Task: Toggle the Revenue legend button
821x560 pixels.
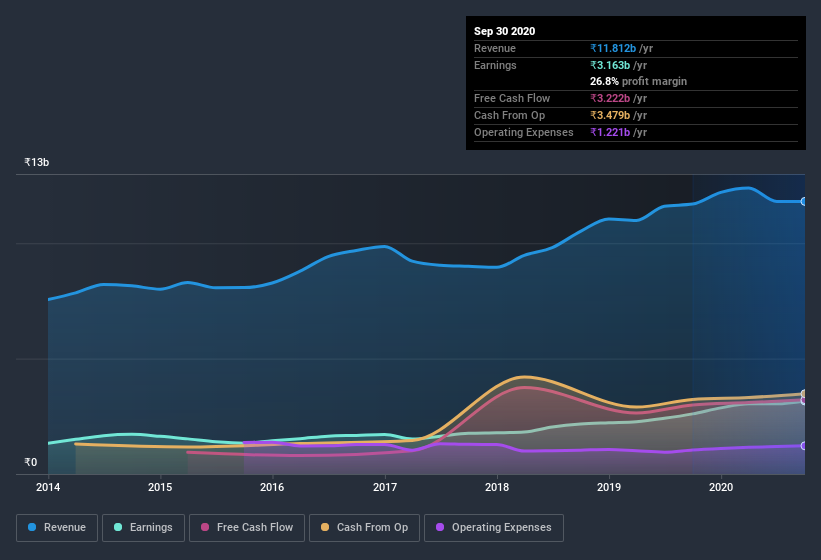Action: click(57, 528)
